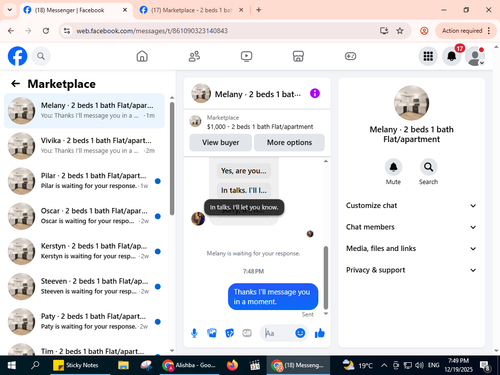Attach a file photo icon in composer
Viewport: 500px width, 375px height.
212,333
